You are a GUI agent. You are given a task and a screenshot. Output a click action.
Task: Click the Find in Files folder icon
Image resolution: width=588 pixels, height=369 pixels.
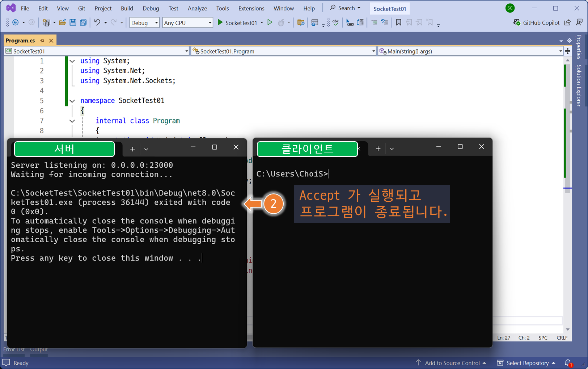[301, 22]
